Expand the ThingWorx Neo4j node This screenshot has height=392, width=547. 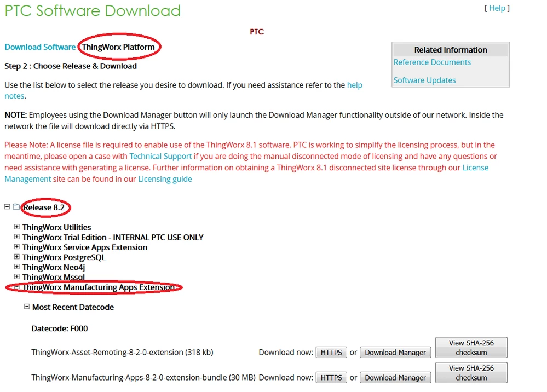16,267
